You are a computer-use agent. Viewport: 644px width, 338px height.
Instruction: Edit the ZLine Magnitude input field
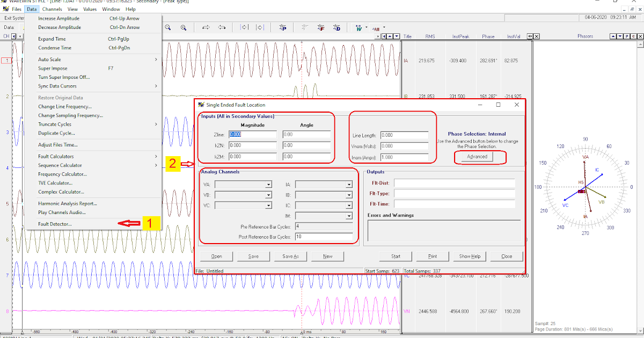tap(252, 134)
